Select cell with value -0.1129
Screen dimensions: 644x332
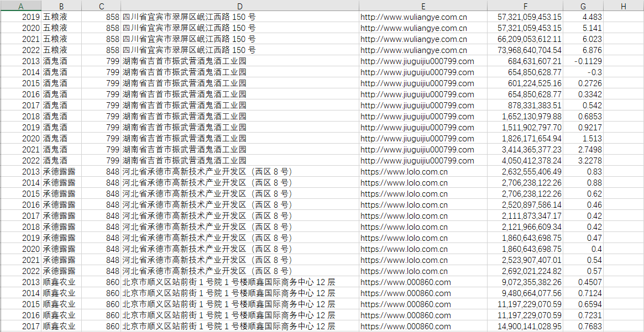(x=583, y=61)
